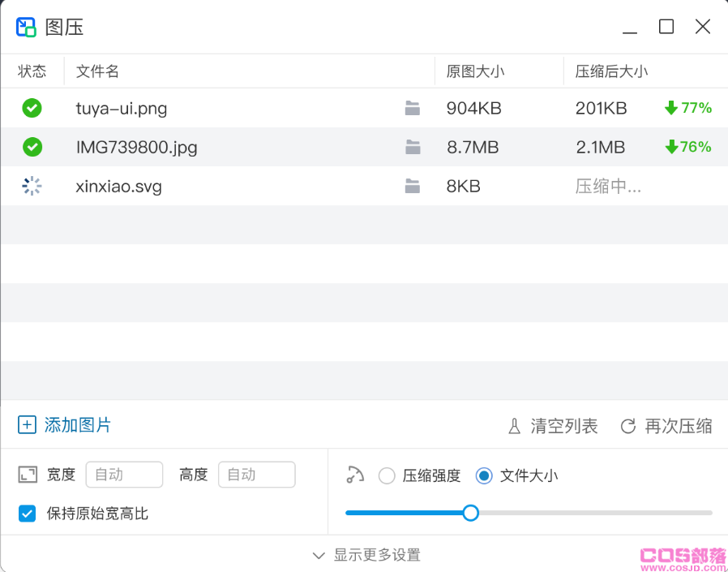The image size is (728, 572).
Task: Open folder of xinxiao.svg
Action: [x=413, y=186]
